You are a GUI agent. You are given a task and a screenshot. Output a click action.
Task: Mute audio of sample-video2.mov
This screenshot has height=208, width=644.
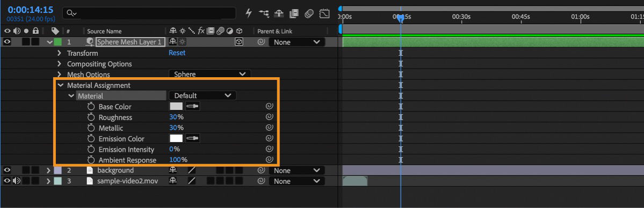[17, 181]
